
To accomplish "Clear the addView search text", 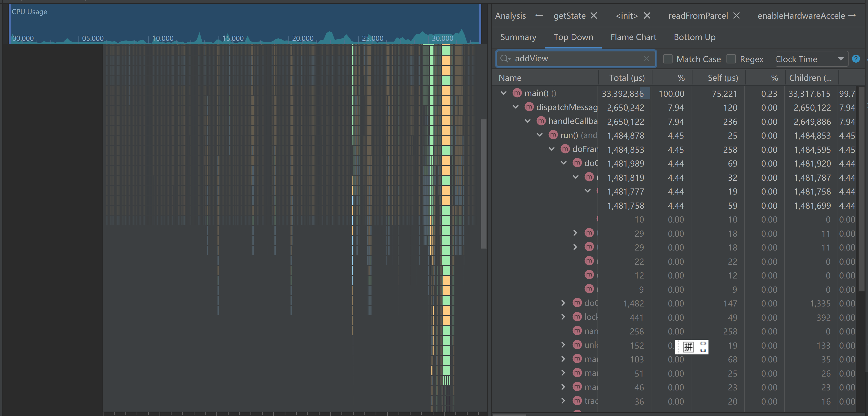I will [646, 59].
